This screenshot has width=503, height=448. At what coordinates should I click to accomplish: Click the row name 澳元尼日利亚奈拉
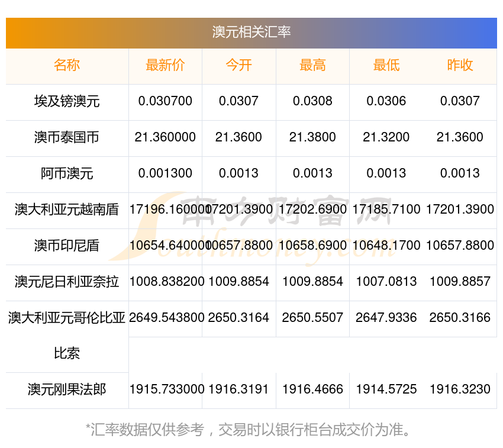67,282
